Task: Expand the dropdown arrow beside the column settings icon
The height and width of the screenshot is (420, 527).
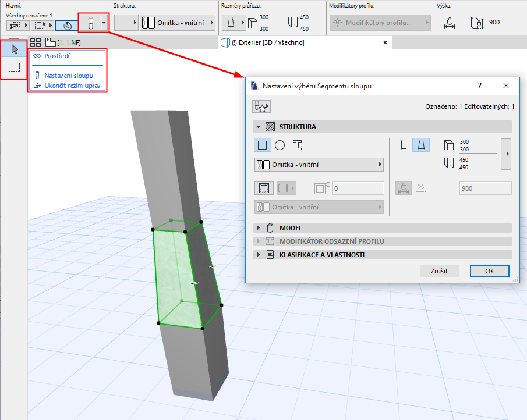Action: (x=104, y=23)
